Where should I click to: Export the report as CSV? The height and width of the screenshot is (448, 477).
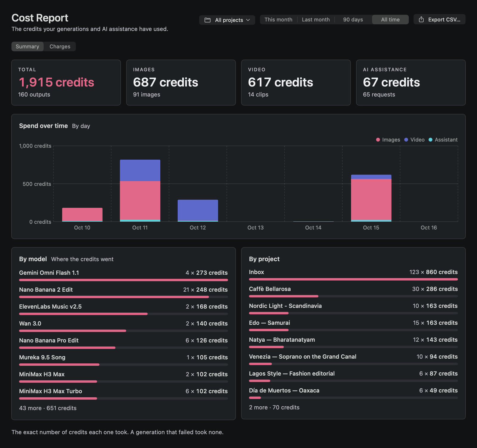tap(439, 19)
